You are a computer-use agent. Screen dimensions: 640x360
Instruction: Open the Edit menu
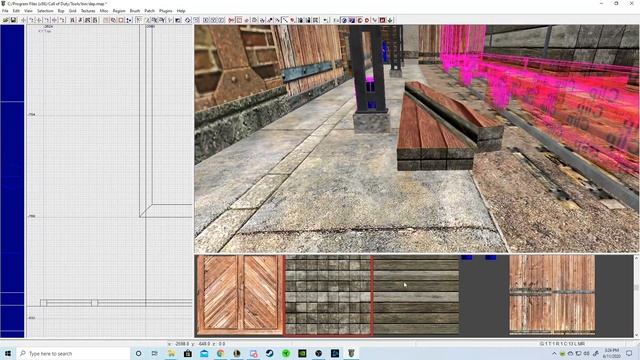click(16, 11)
